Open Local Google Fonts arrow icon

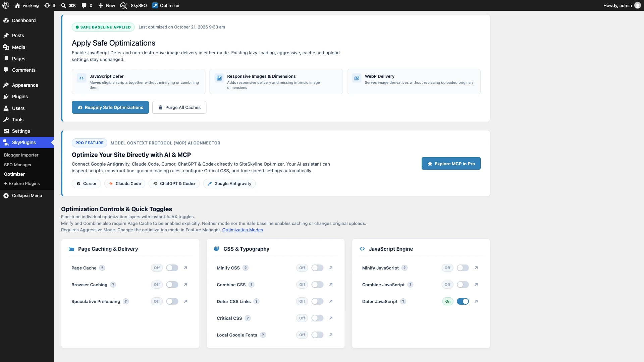point(331,335)
